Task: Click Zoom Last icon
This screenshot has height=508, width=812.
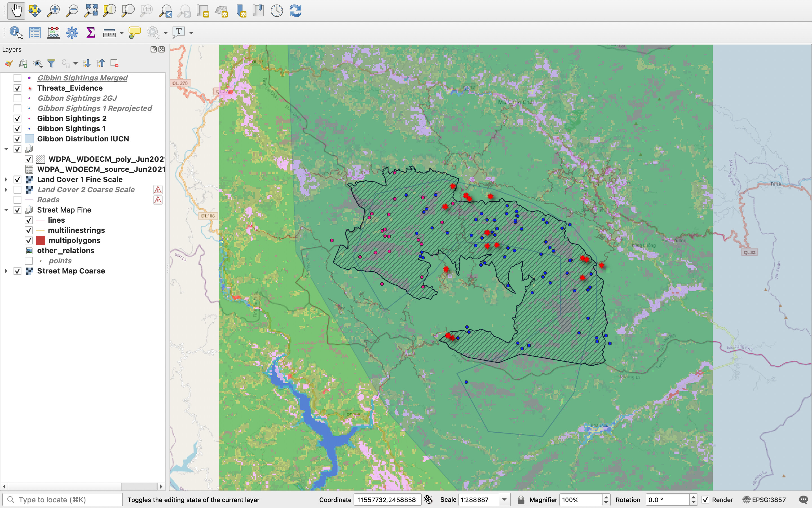Action: coord(165,11)
